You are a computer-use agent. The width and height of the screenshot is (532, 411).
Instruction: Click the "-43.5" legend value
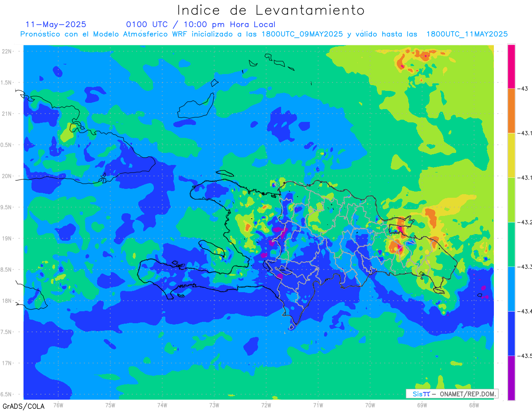coord(525,356)
